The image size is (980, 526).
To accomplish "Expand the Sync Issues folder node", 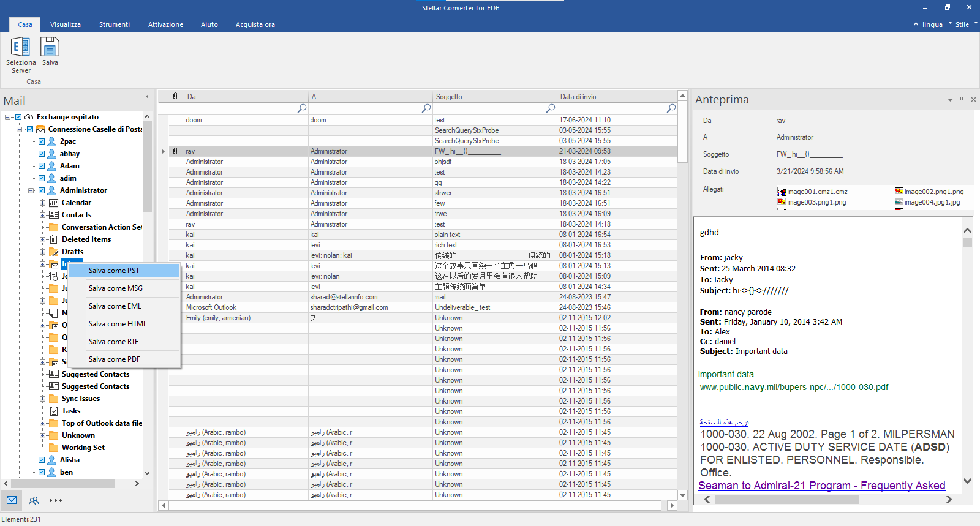I will 43,399.
